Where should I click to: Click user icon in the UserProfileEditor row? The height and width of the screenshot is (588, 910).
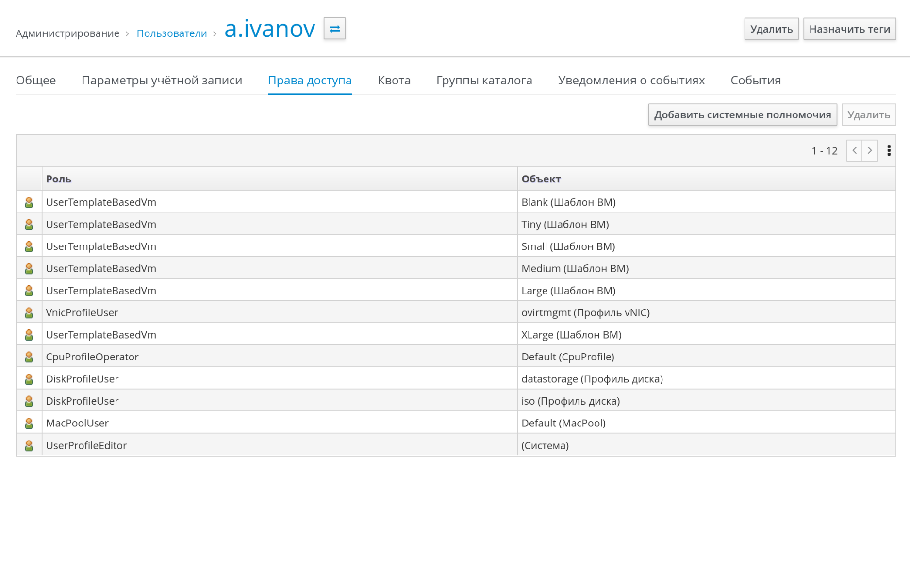click(x=29, y=445)
